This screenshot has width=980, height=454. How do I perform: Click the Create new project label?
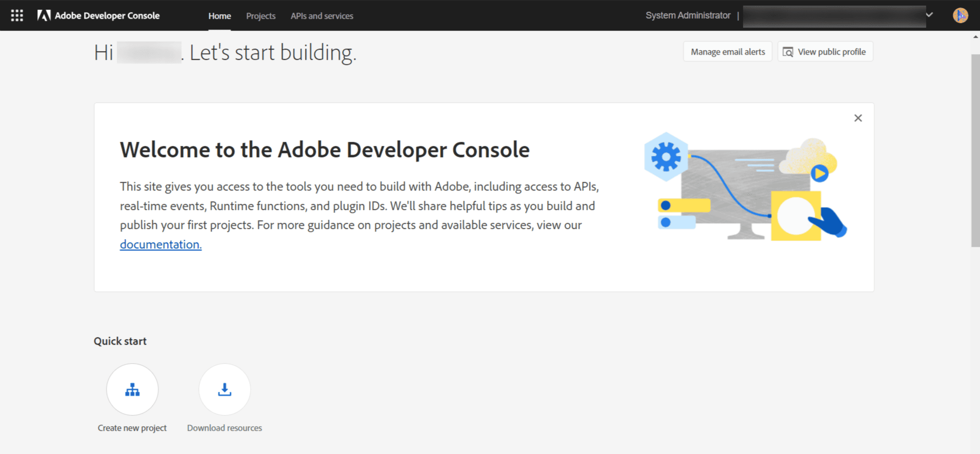(x=132, y=428)
